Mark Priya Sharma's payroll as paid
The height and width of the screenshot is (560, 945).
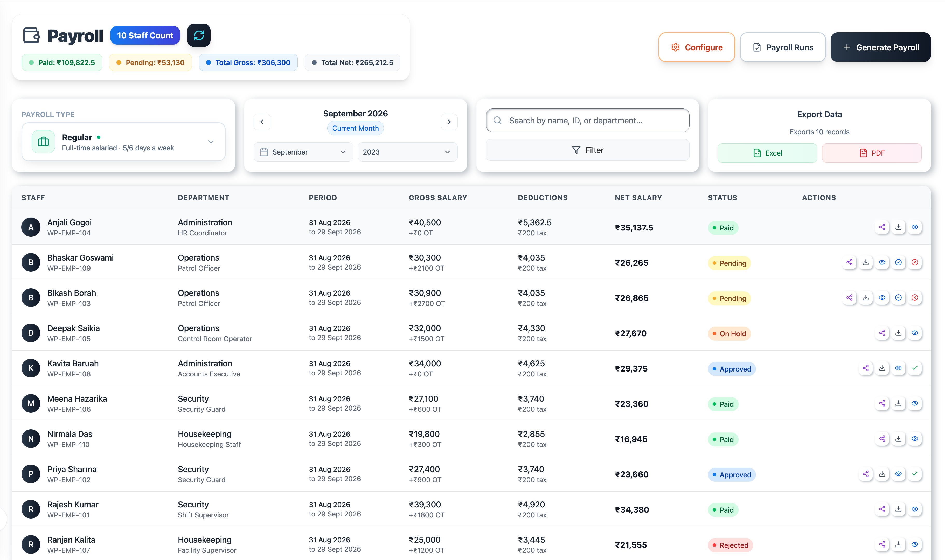pyautogui.click(x=915, y=474)
